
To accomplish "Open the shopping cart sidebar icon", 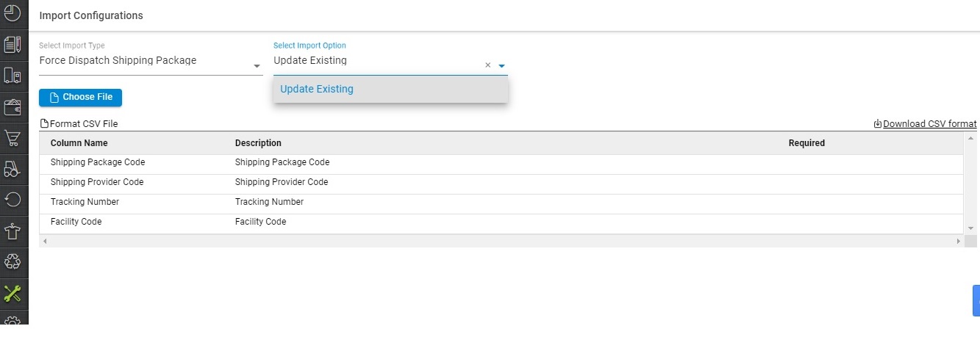I will pyautogui.click(x=12, y=138).
